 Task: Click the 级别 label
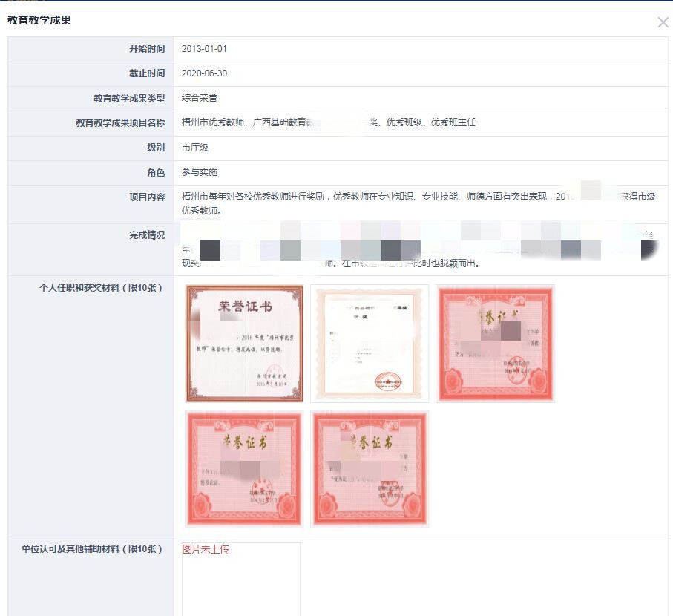(156, 148)
